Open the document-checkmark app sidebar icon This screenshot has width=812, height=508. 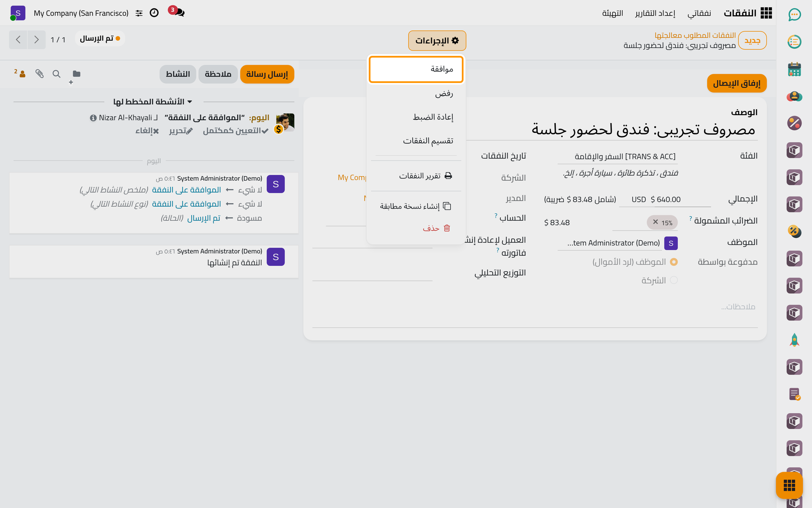tap(794, 394)
